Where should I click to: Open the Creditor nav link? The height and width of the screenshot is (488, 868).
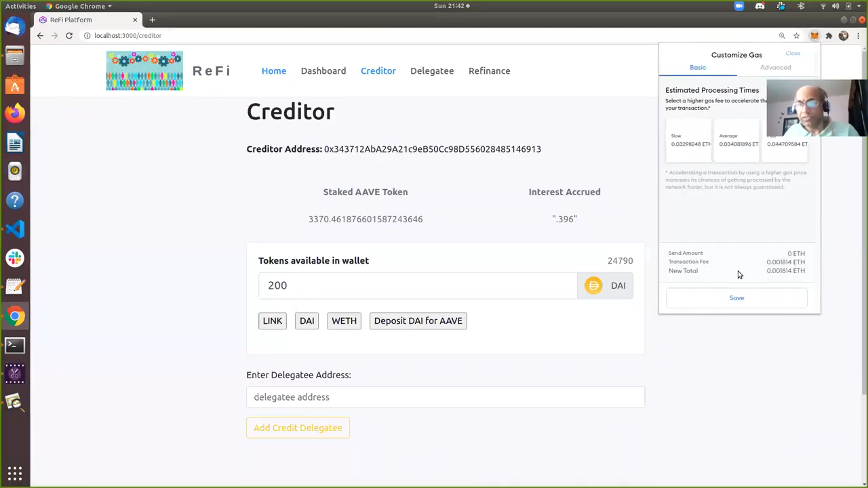(x=378, y=70)
